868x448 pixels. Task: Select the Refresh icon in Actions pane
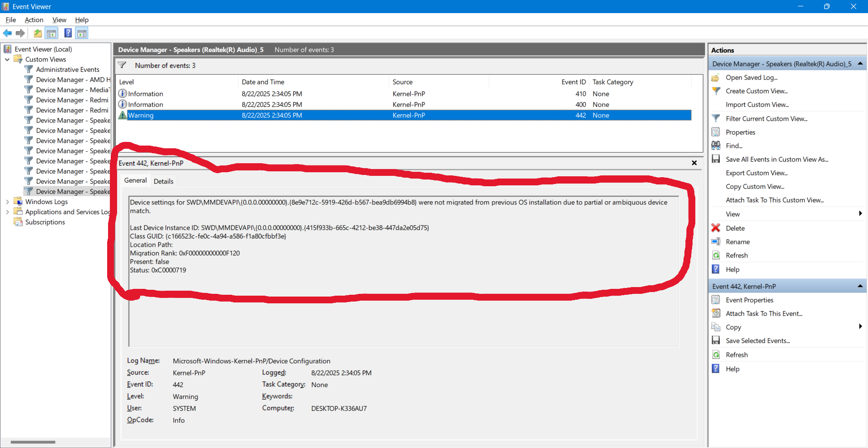point(716,255)
